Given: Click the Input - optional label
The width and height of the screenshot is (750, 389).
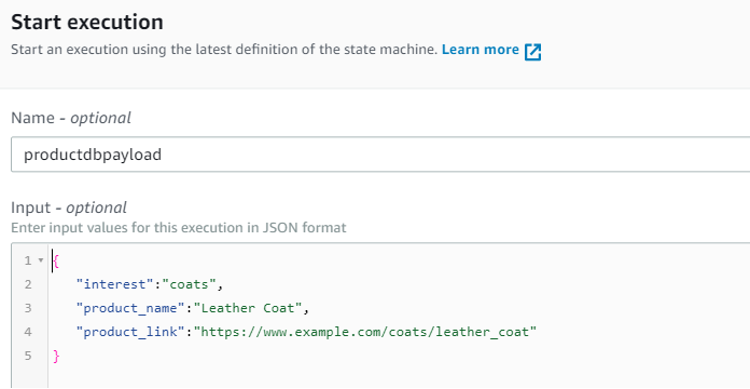Looking at the screenshot, I should coord(69,208).
